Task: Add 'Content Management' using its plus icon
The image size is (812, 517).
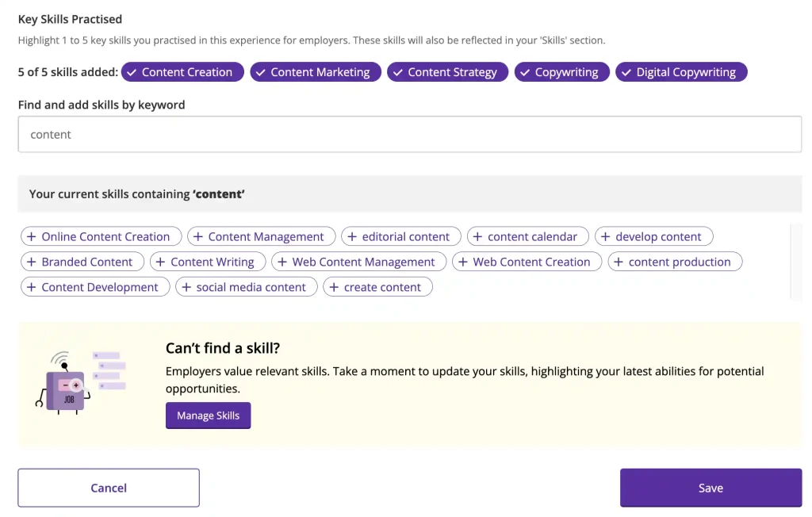Action: (x=197, y=236)
